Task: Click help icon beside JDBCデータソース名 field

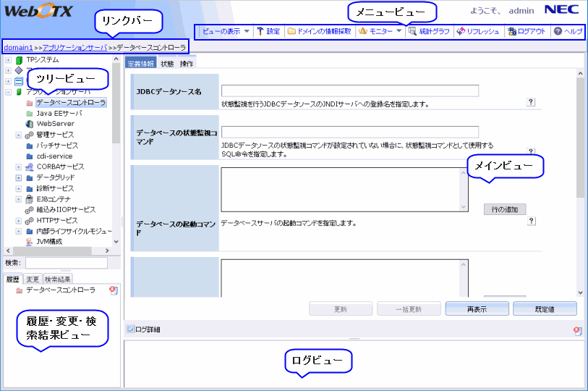Action: [531, 103]
